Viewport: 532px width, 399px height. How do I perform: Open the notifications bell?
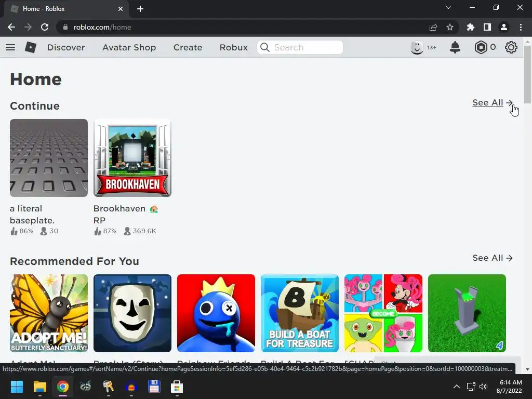point(455,47)
